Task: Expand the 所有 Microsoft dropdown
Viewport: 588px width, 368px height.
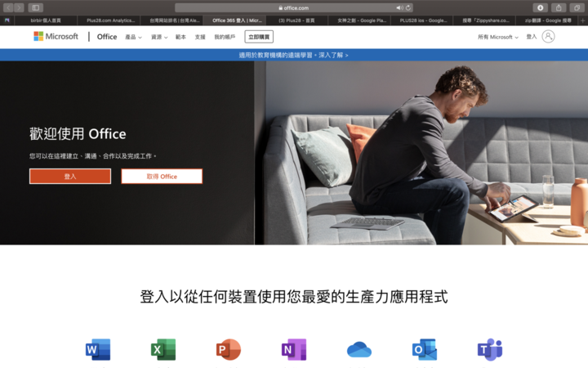Action: click(x=498, y=37)
